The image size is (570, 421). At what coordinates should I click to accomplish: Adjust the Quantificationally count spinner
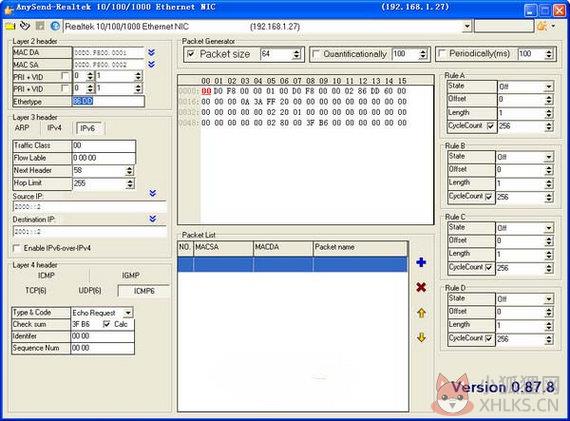[422, 54]
